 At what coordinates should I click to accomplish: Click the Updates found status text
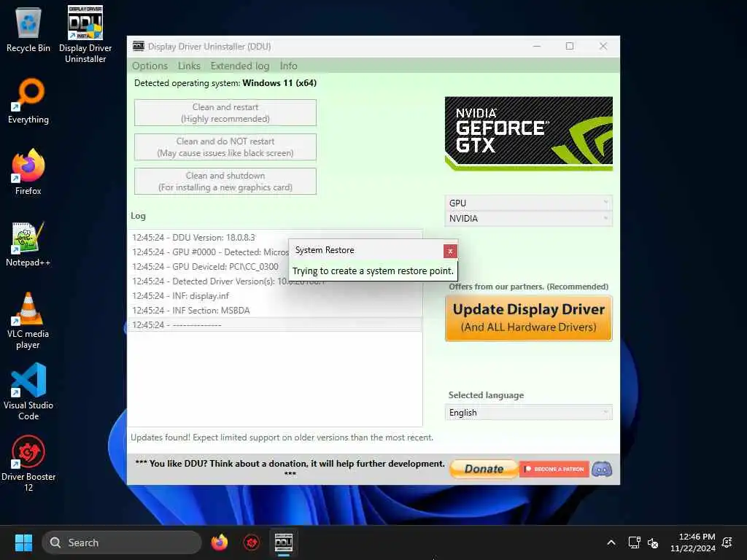point(282,437)
